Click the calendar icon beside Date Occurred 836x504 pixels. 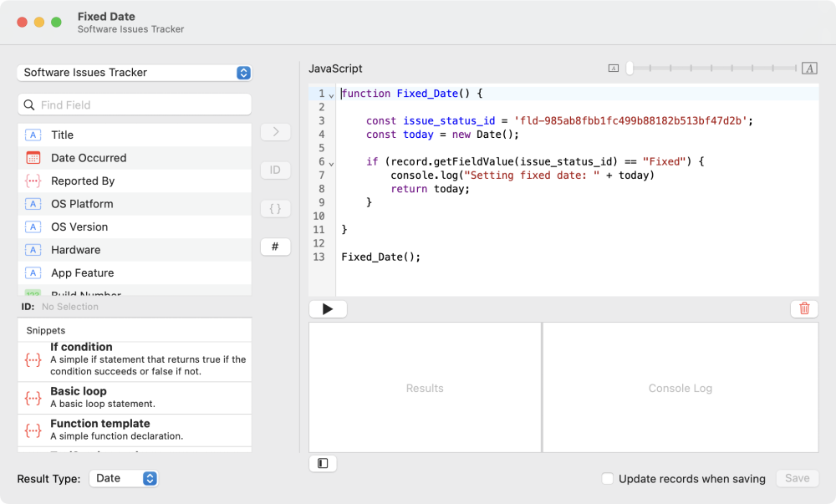coord(32,158)
